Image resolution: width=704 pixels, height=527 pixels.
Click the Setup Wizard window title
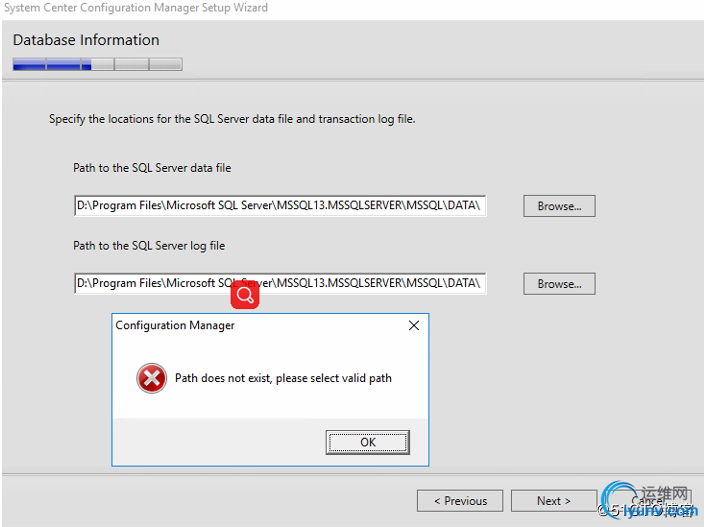[135, 8]
